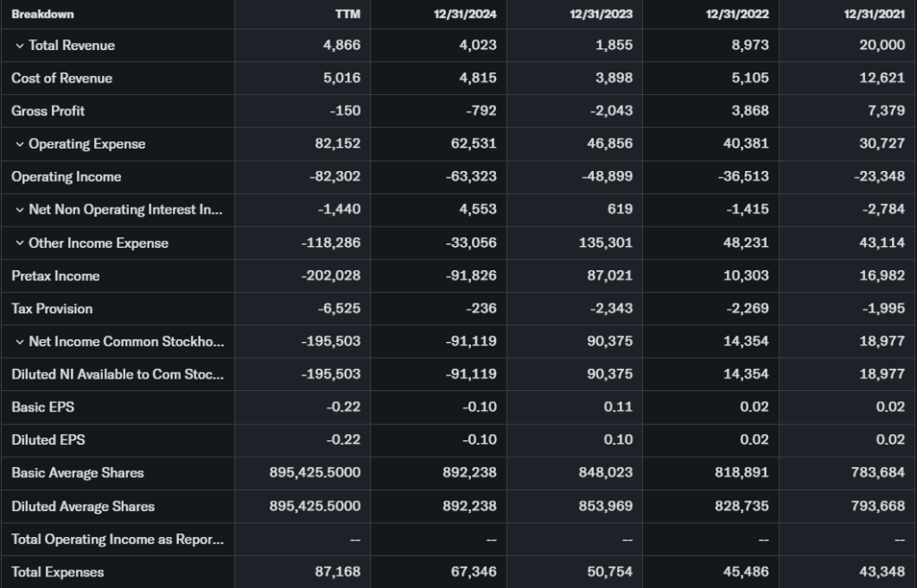The image size is (917, 588).
Task: Expand Net Non Operating Interest row chevron
Action: (x=20, y=210)
